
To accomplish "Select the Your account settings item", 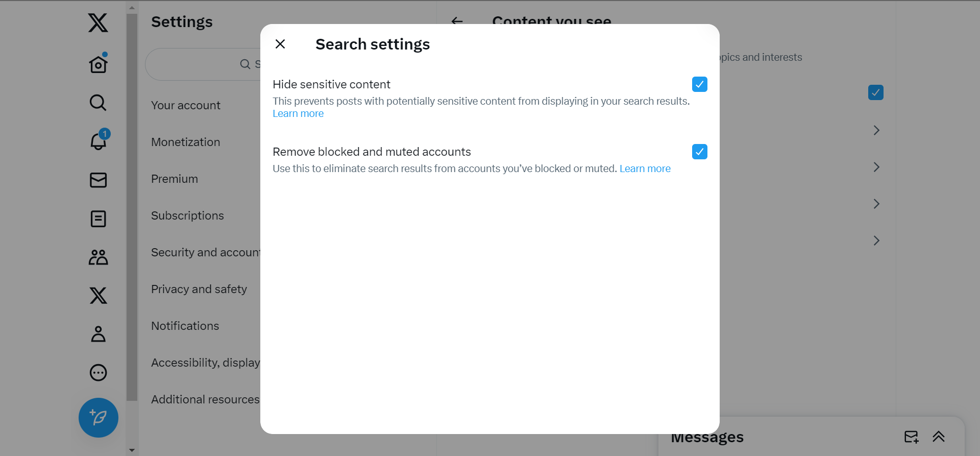I will click(x=185, y=105).
